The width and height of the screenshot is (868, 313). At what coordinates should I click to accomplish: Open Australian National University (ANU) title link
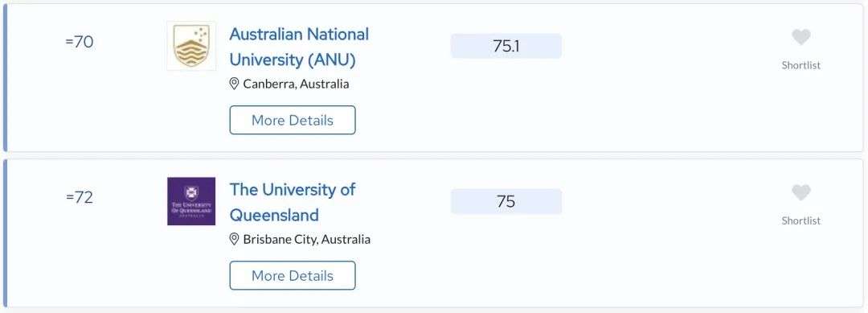tap(299, 47)
